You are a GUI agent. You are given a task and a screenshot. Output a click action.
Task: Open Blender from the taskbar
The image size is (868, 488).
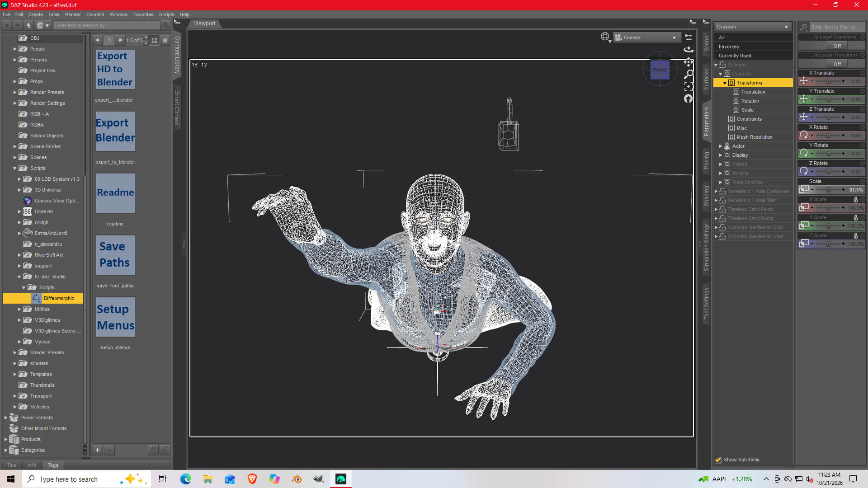click(x=297, y=479)
